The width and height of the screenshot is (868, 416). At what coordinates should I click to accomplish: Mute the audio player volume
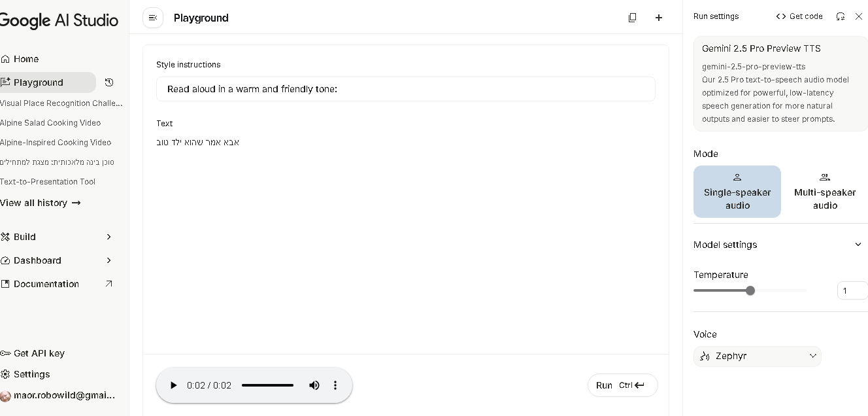(314, 385)
